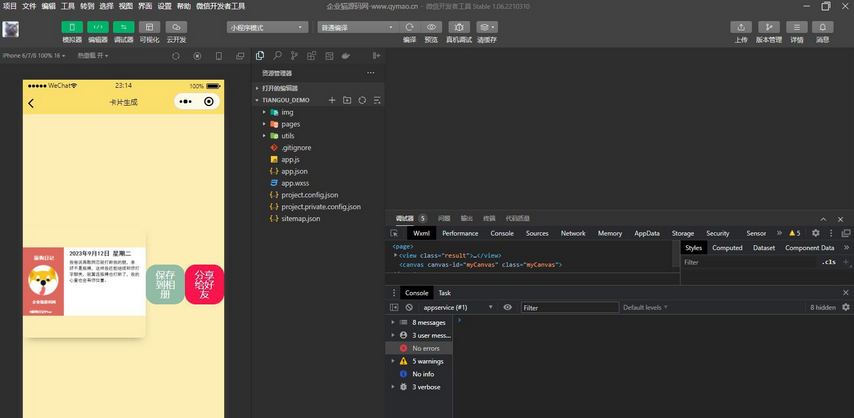Screen dimensions: 854x418
Task: Open the iPhone 6/7/8 device dropdown
Action: tap(34, 56)
